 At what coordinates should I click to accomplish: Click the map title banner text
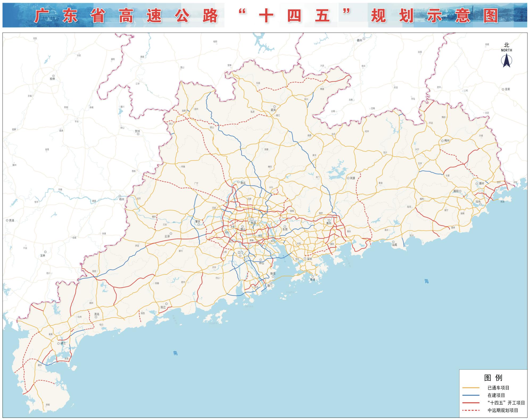click(266, 15)
